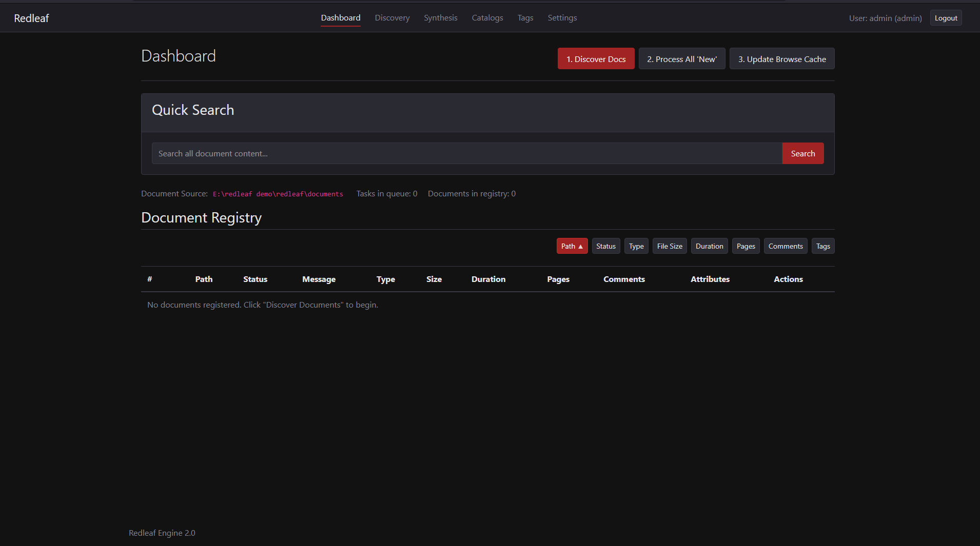
Task: Open the Dashboard tab
Action: [x=341, y=18]
